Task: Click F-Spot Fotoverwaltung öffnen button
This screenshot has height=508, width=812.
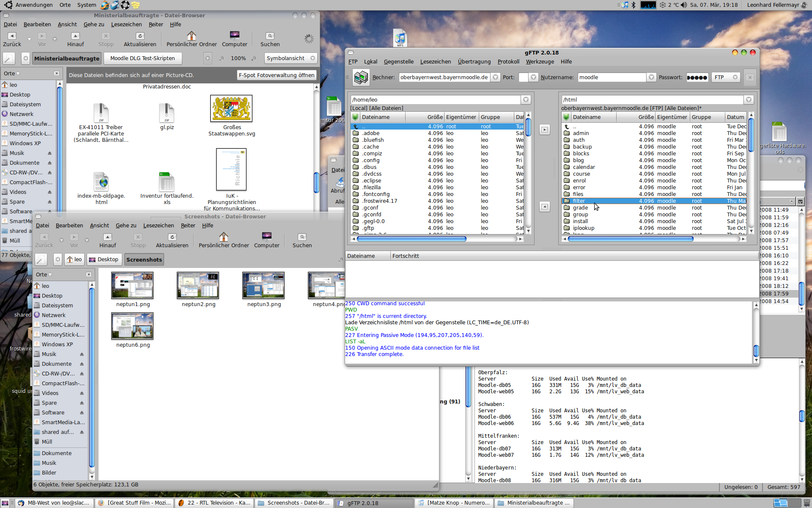Action: 277,75
